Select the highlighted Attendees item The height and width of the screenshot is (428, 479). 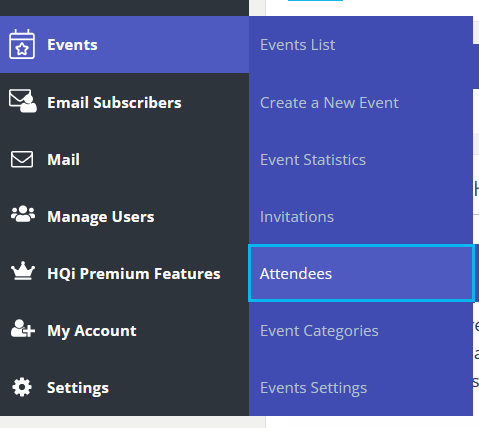click(x=361, y=273)
